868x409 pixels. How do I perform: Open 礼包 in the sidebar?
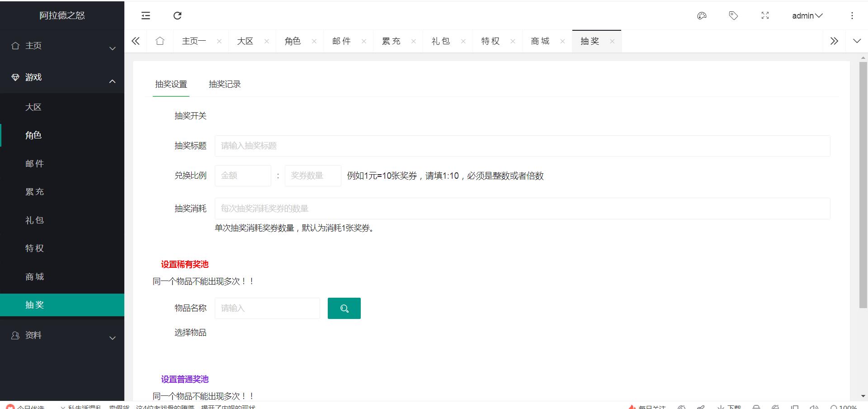point(35,220)
